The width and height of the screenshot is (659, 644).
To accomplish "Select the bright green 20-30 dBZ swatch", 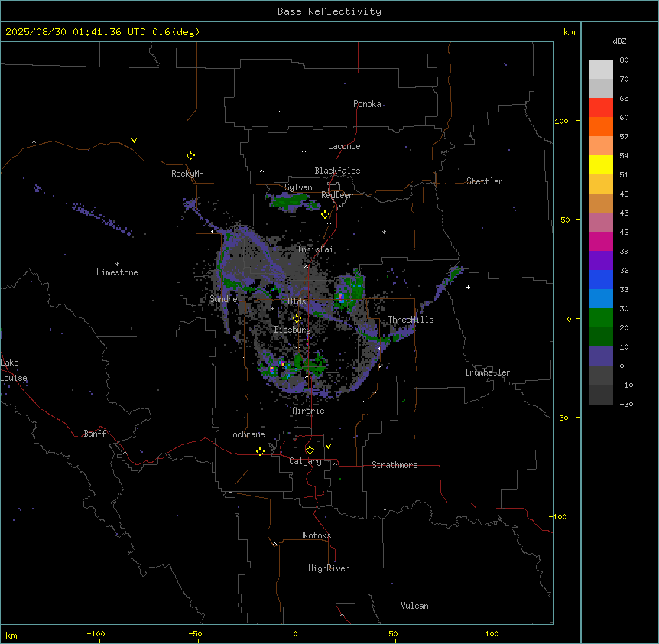I will pos(601,318).
